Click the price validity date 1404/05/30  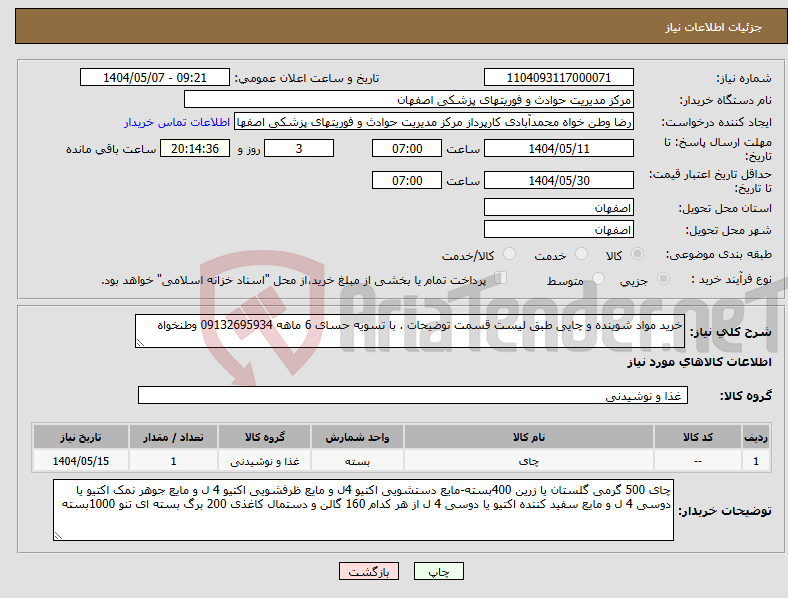pos(558,180)
